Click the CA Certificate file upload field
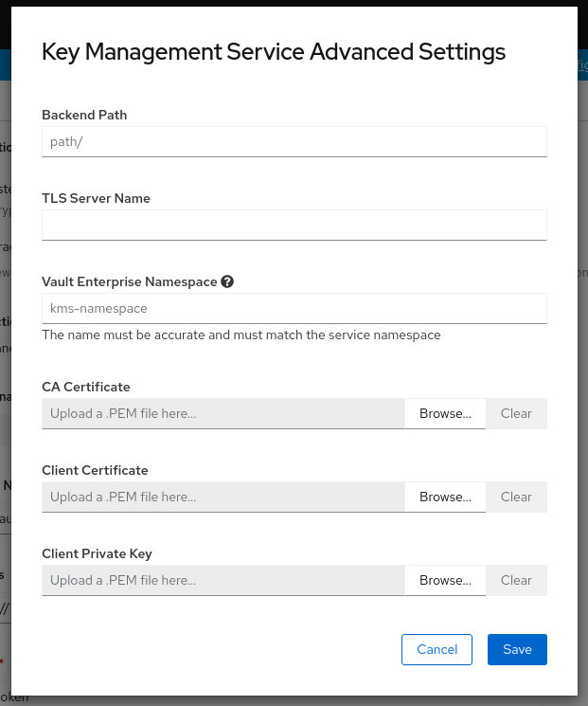 (x=223, y=414)
